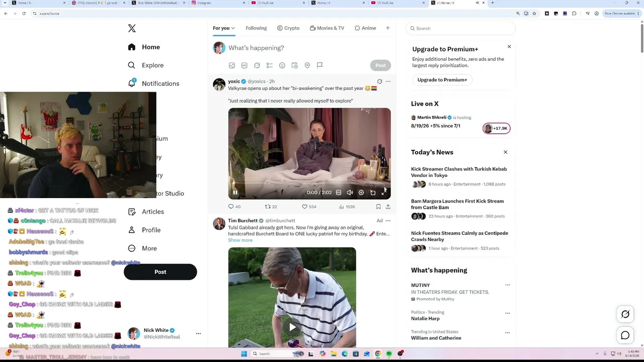Open Spotify from the taskbar
This screenshot has height=362, width=644.
[x=389, y=354]
